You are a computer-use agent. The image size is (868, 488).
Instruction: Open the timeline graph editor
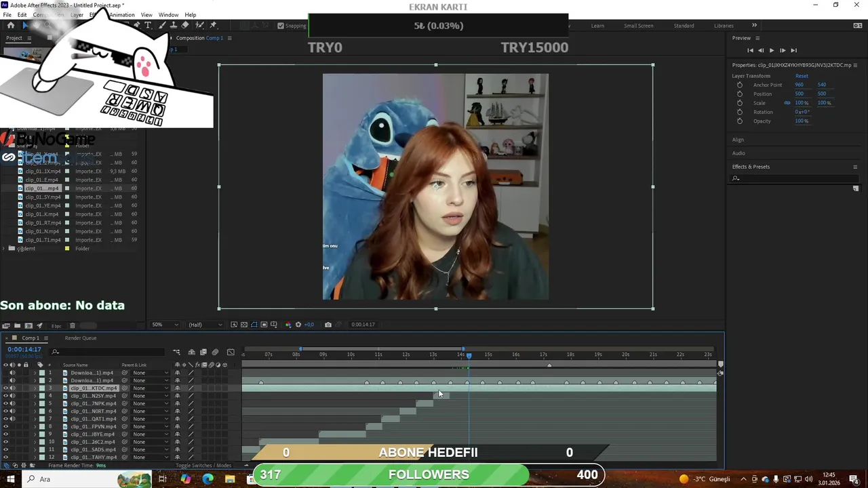pyautogui.click(x=231, y=352)
